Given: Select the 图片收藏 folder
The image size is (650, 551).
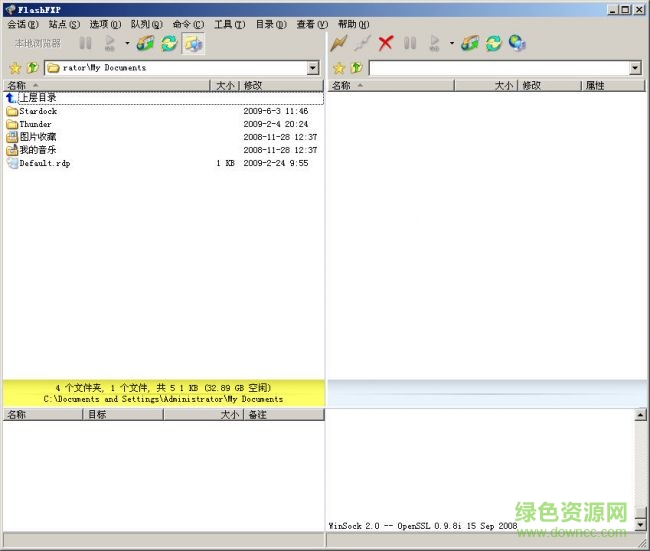Looking at the screenshot, I should tap(164, 137).
